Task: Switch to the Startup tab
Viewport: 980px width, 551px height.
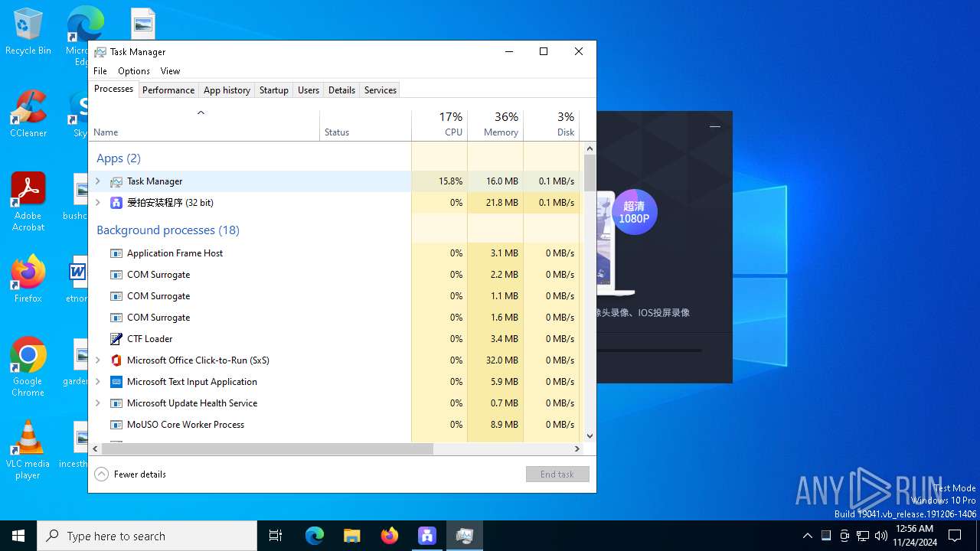Action: [x=274, y=90]
